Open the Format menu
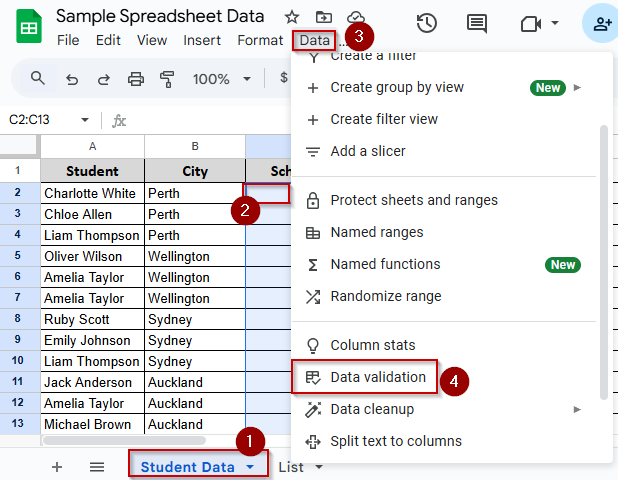The image size is (618, 480). (260, 40)
